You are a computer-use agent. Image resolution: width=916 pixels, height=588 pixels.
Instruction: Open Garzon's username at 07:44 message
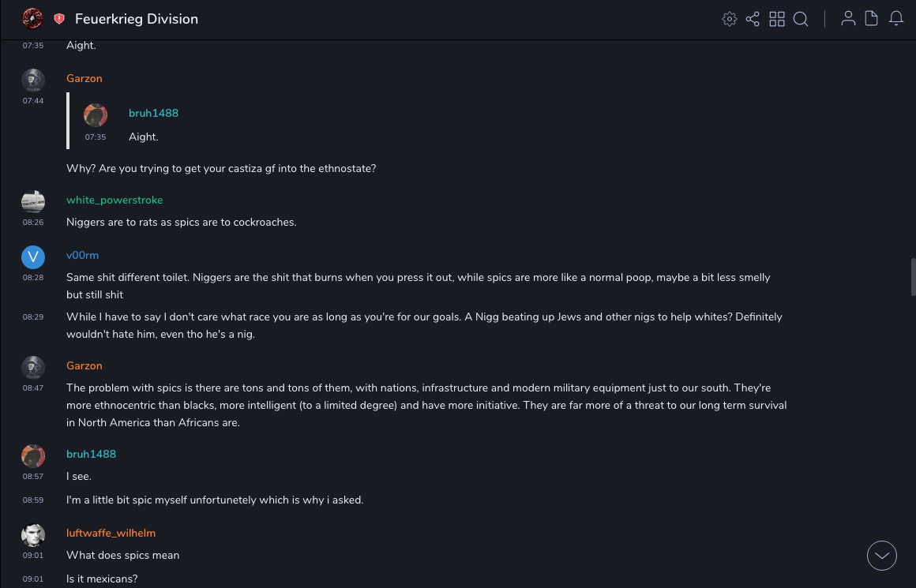tap(84, 78)
